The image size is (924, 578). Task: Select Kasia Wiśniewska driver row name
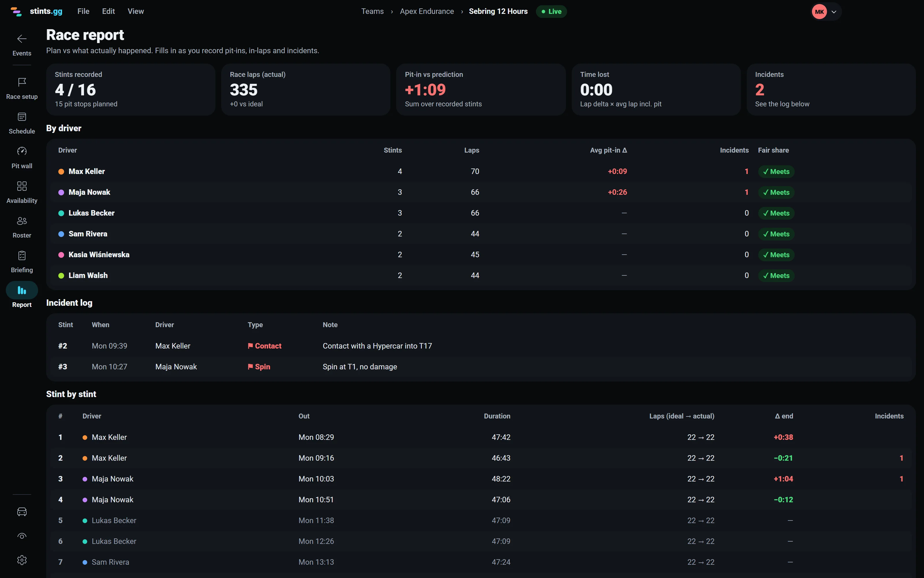coord(99,255)
